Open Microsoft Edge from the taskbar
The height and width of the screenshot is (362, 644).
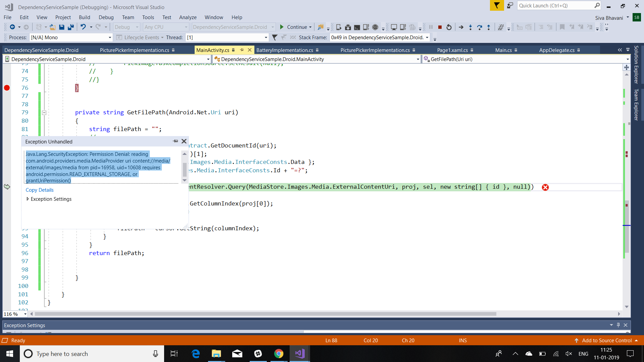[x=195, y=354]
